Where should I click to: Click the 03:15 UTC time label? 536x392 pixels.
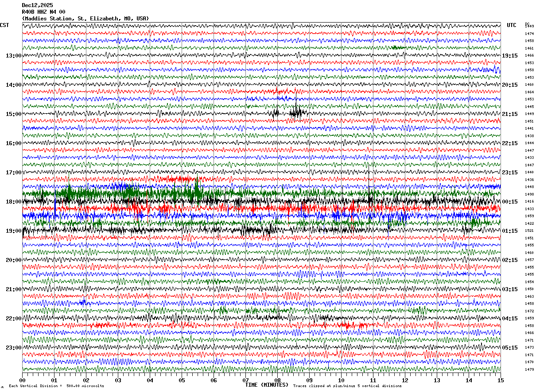[510, 289]
